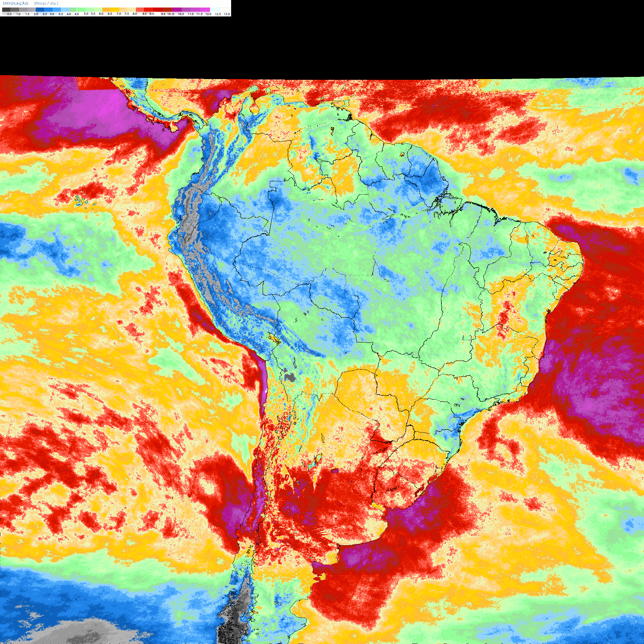Viewport: 644px width, 644px height.
Task: Click the 13.0 legend value
Action: point(227,14)
